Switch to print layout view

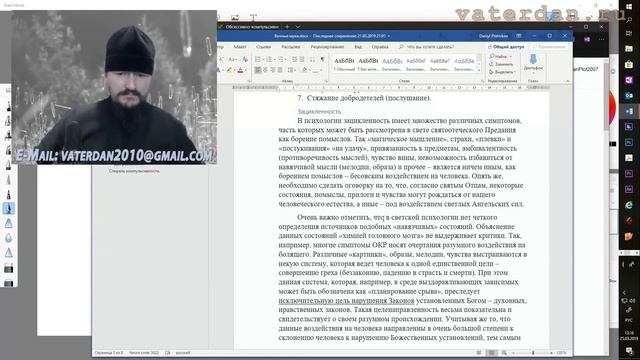(x=492, y=353)
